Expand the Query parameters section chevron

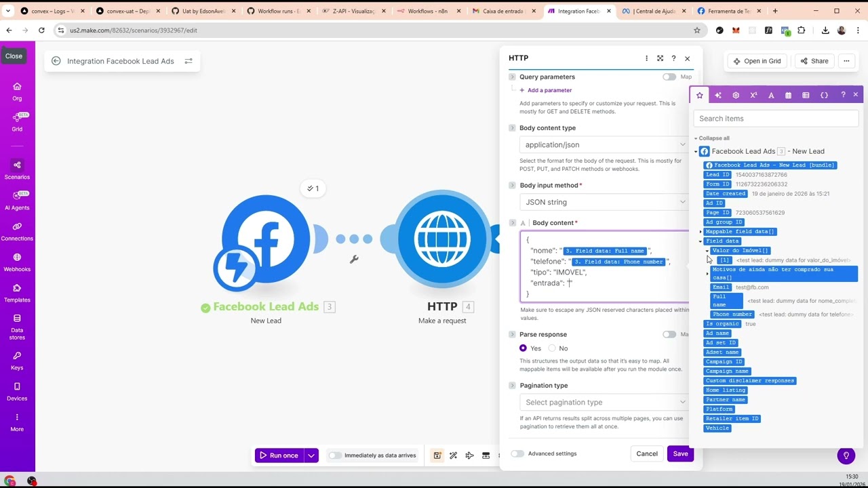click(x=512, y=77)
